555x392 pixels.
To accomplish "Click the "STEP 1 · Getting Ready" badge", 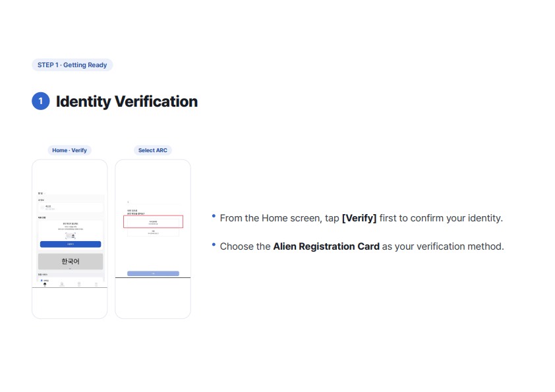I will [x=73, y=65].
